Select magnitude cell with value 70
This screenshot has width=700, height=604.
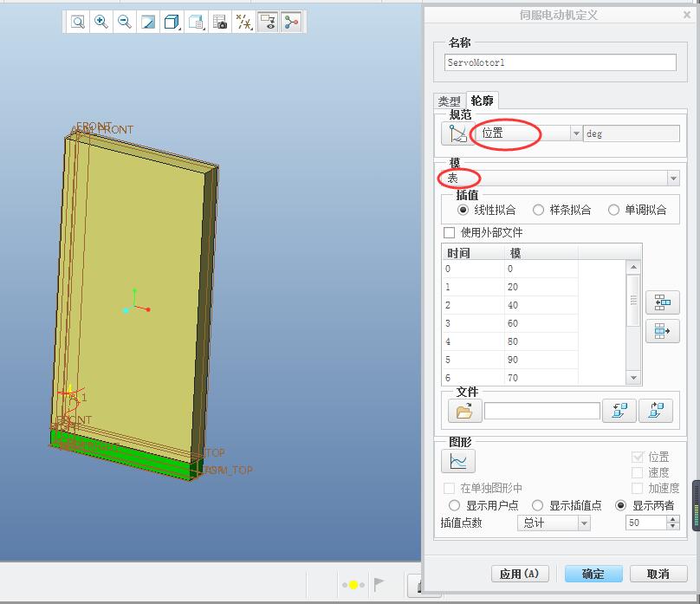pos(541,378)
